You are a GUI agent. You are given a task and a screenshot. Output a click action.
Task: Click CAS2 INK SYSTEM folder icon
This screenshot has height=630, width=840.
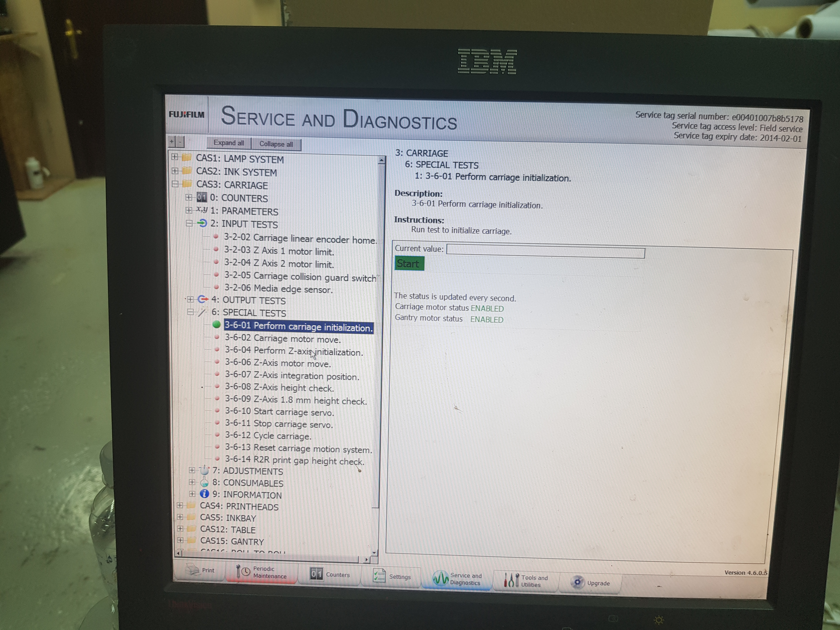pos(187,170)
